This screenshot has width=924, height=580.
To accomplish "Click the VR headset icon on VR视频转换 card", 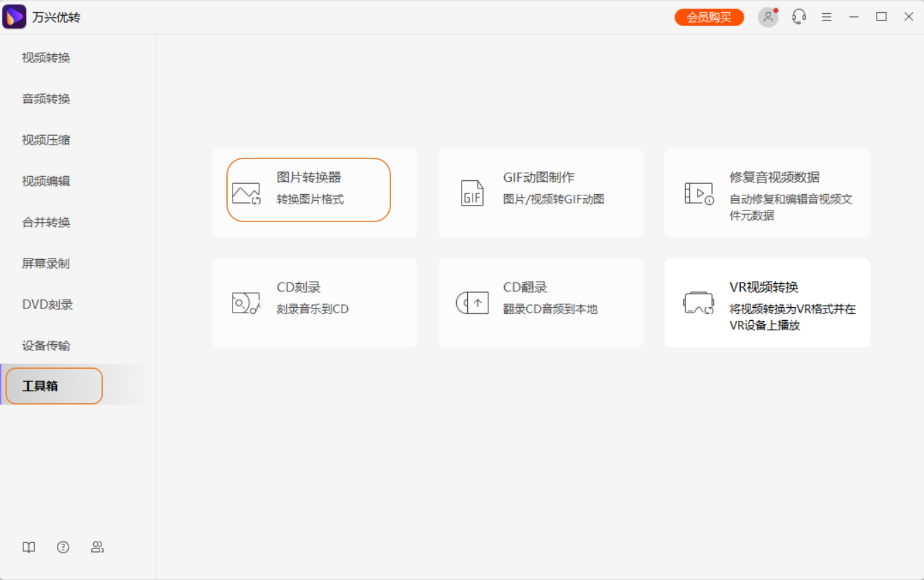I will tap(698, 302).
